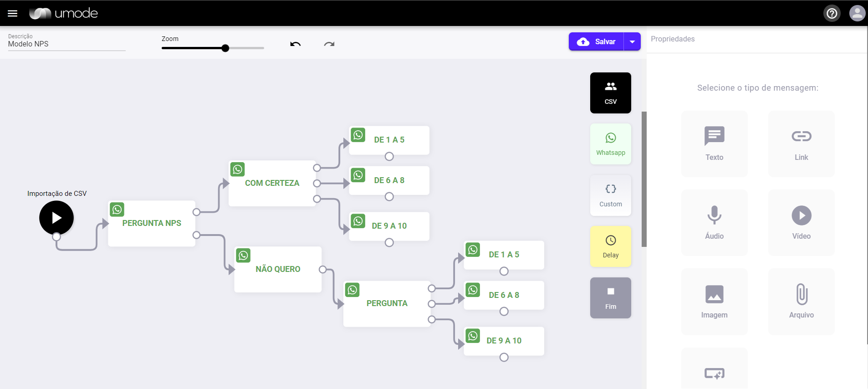Screen dimensions: 868x389
Task: Choose the Vídeo message type
Action: pyautogui.click(x=801, y=223)
